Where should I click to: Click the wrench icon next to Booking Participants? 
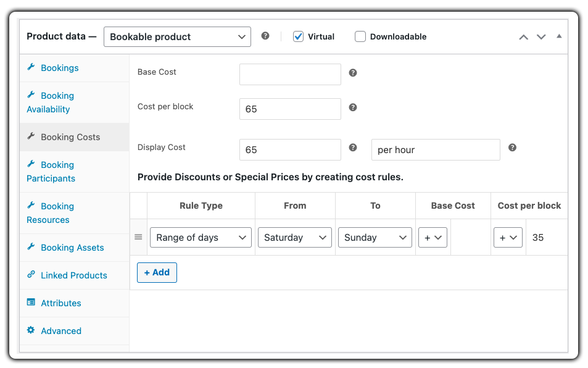pos(31,164)
